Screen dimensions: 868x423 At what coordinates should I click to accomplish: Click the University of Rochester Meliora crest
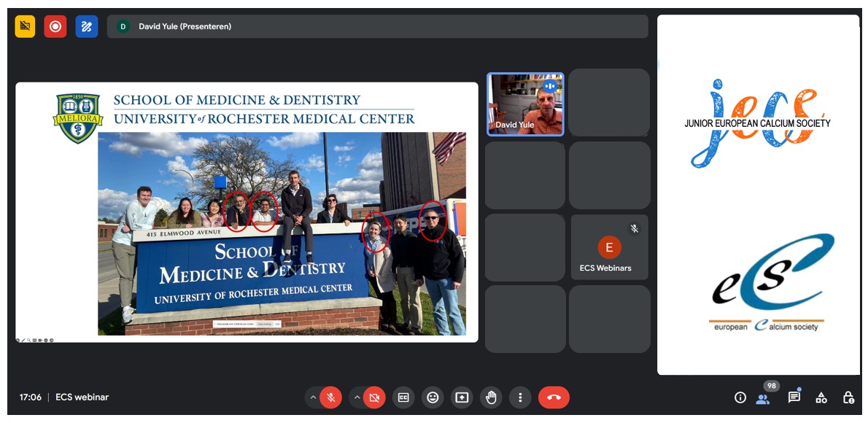[78, 118]
